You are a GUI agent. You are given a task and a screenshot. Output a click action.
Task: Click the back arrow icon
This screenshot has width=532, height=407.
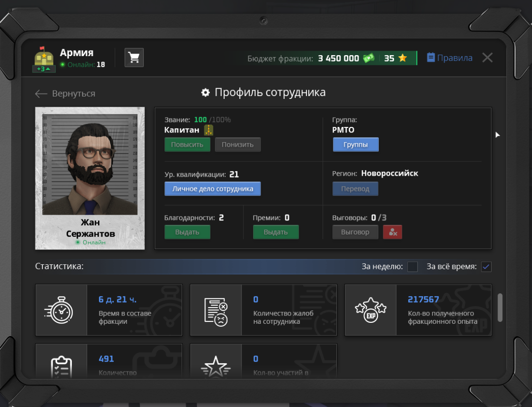click(x=41, y=94)
